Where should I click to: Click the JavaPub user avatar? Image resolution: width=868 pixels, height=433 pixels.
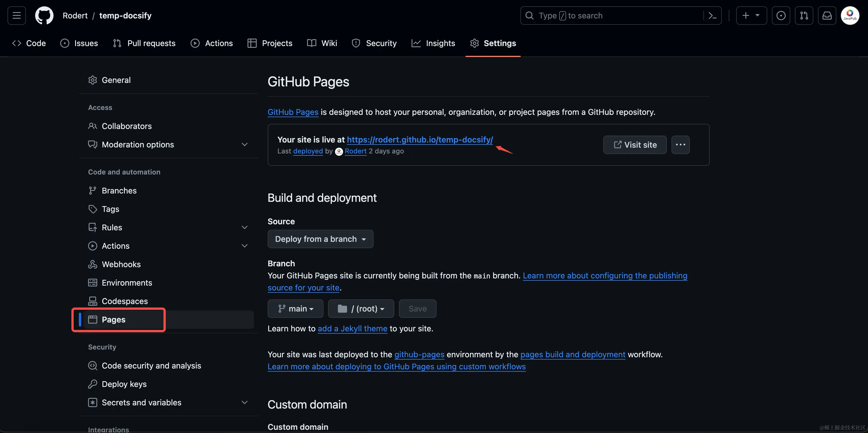[x=850, y=16]
